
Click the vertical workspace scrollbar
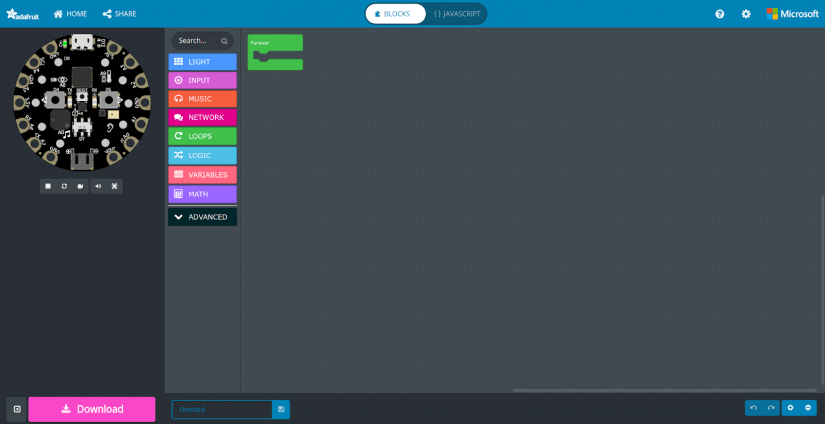pos(823,290)
